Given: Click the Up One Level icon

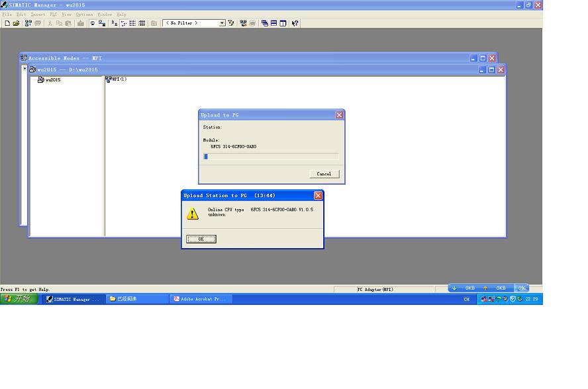Looking at the screenshot, I should (154, 23).
